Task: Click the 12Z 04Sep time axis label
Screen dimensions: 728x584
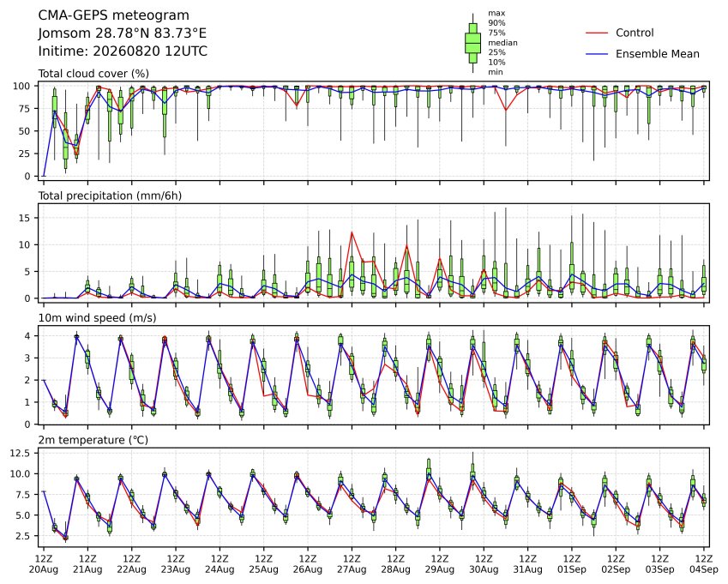Action: 704,563
